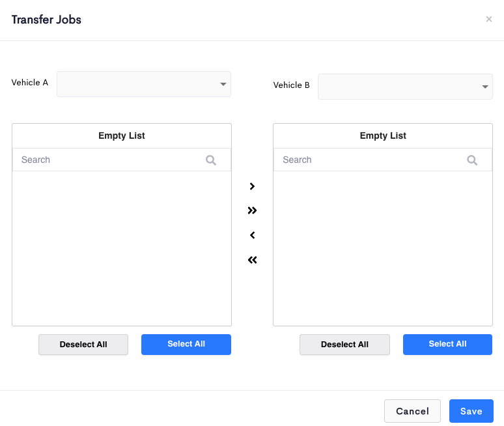
Task: Deselect All in the right list
Action: 344,345
